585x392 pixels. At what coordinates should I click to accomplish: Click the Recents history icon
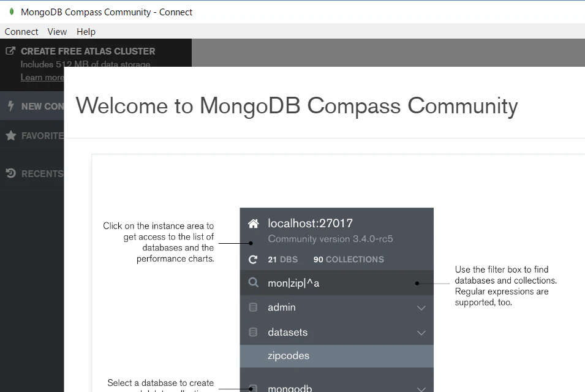pyautogui.click(x=11, y=173)
